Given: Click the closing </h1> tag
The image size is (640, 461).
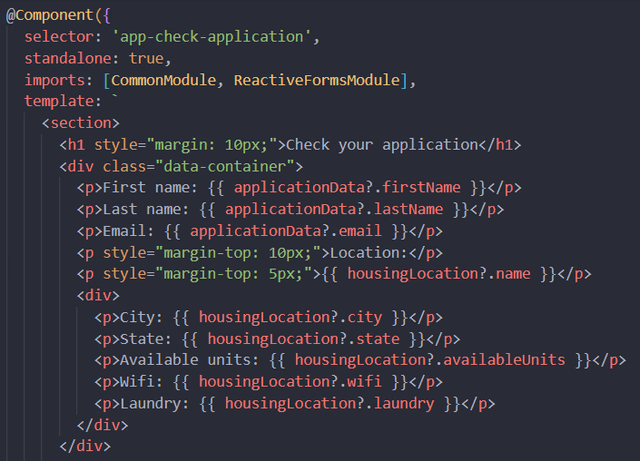Looking at the screenshot, I should (500, 145).
